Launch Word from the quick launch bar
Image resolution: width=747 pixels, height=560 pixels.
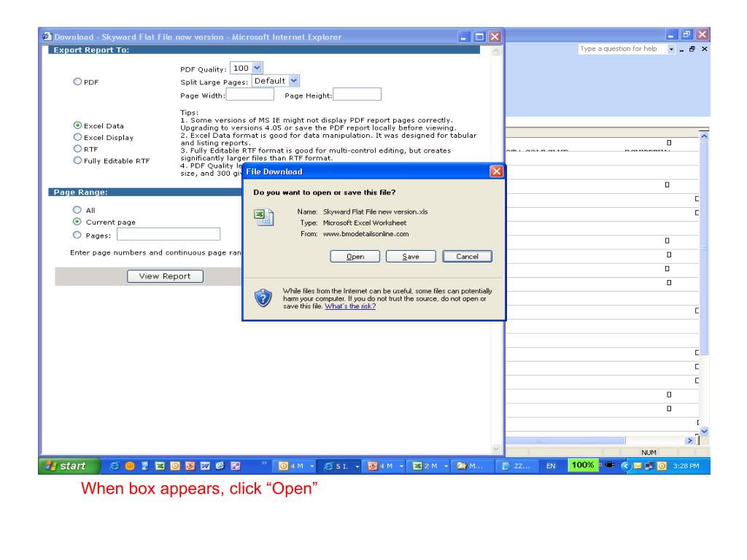[x=205, y=466]
